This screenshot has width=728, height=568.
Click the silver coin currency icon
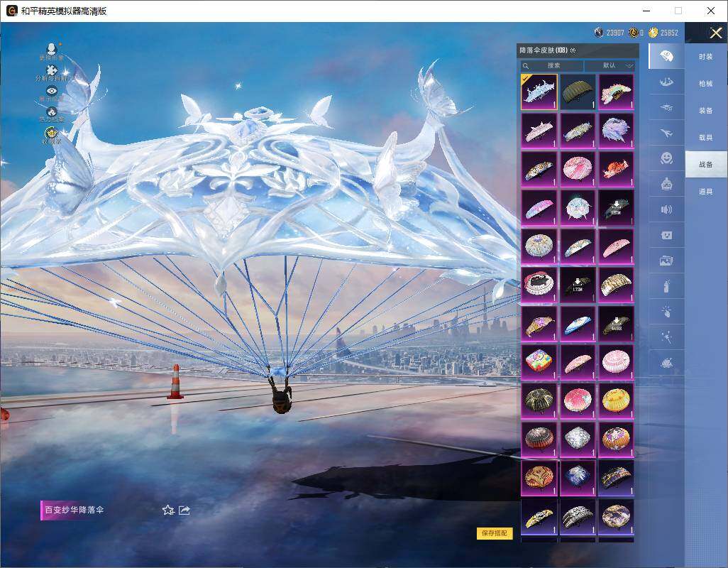click(599, 32)
